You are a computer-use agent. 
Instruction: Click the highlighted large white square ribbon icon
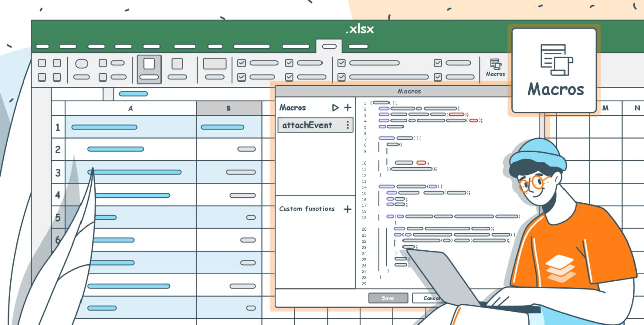149,64
